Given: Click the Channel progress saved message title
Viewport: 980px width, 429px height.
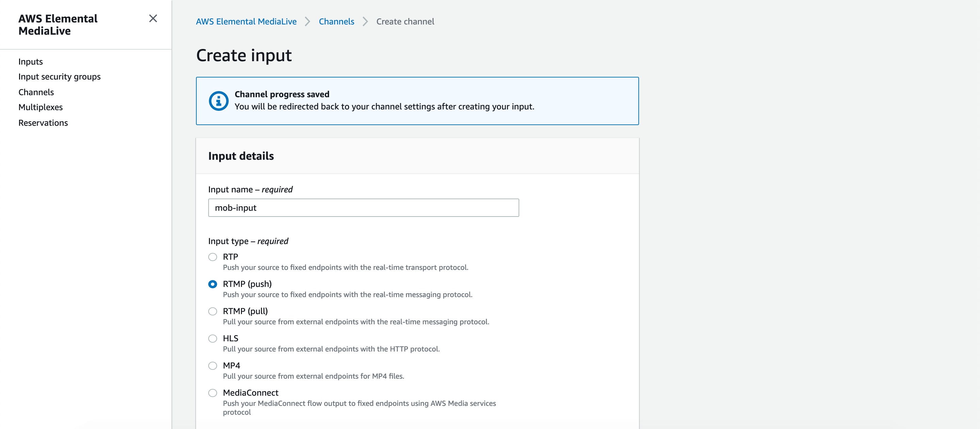Looking at the screenshot, I should pyautogui.click(x=282, y=94).
